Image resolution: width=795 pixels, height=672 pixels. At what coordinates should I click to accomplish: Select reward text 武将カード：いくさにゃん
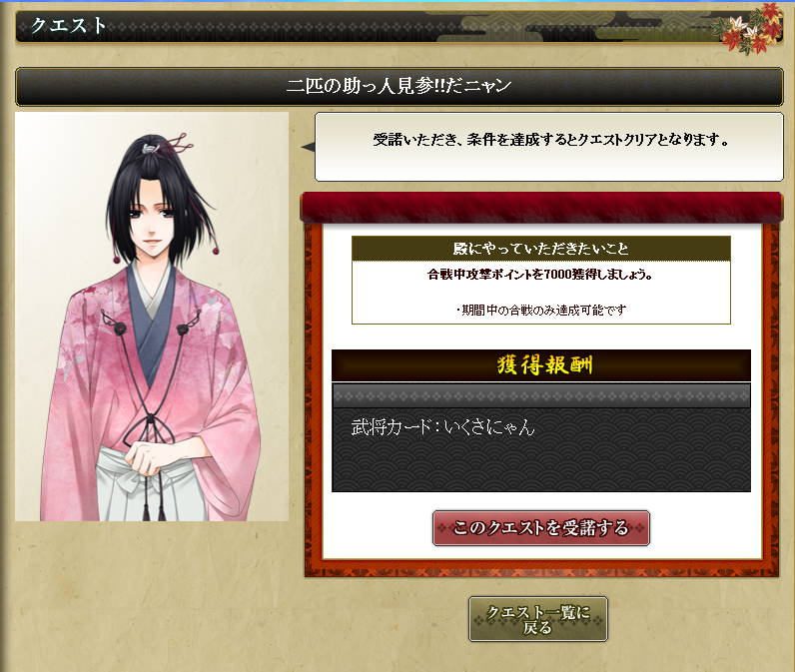click(443, 427)
